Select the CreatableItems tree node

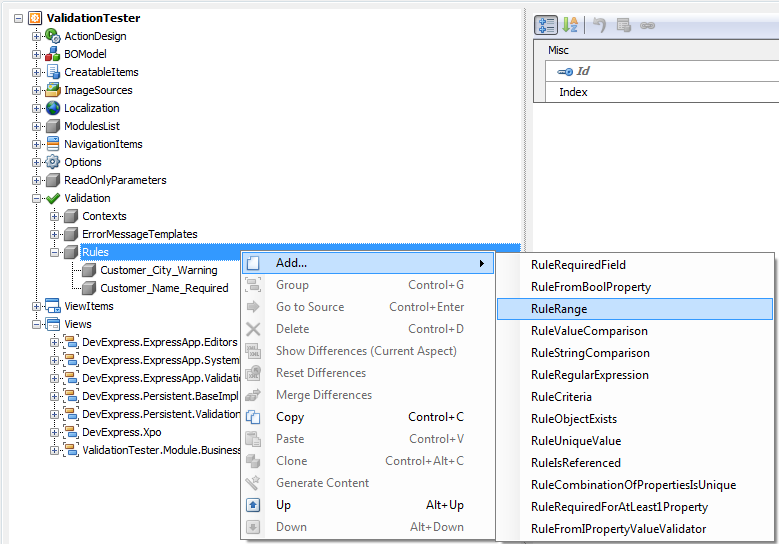[x=101, y=72]
